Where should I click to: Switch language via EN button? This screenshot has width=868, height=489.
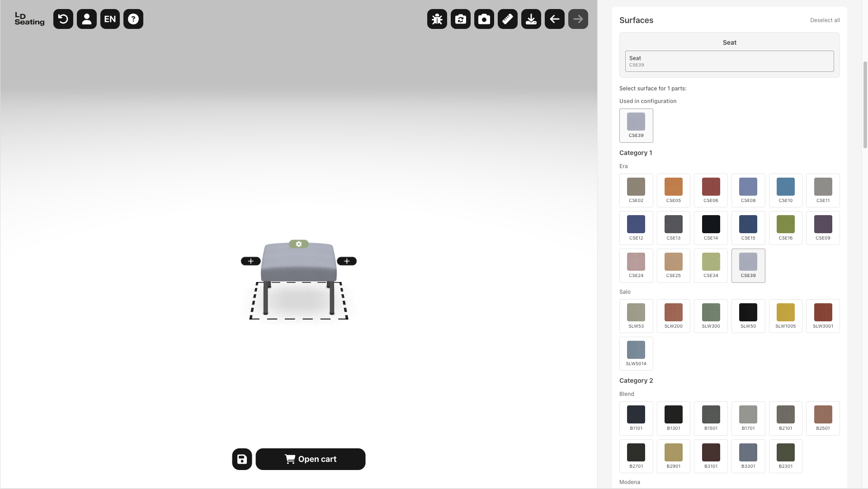point(110,19)
